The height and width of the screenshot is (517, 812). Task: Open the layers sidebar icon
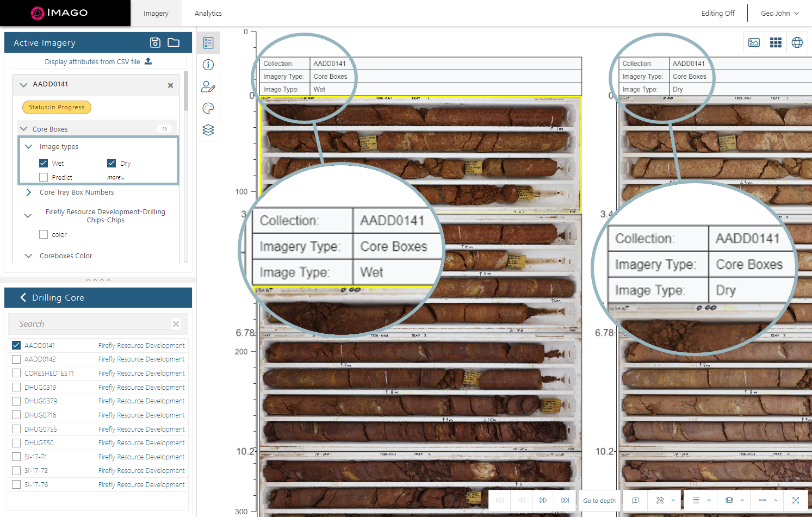point(208,130)
